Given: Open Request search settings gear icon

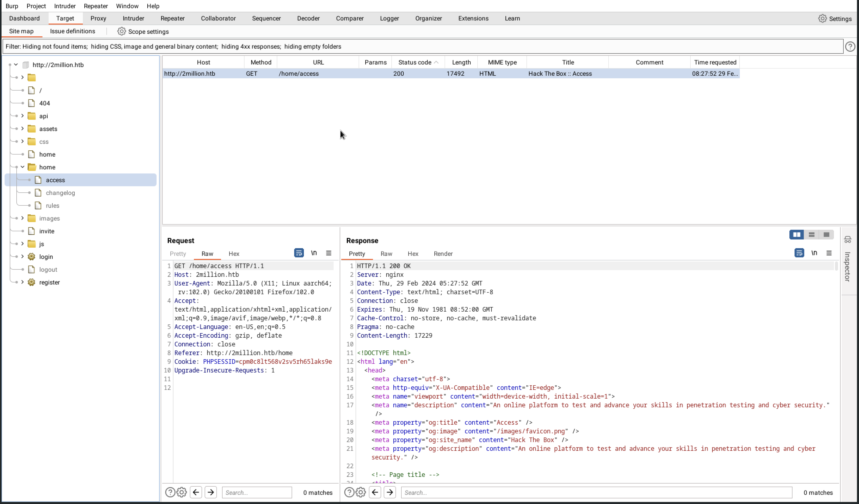Looking at the screenshot, I should click(182, 492).
